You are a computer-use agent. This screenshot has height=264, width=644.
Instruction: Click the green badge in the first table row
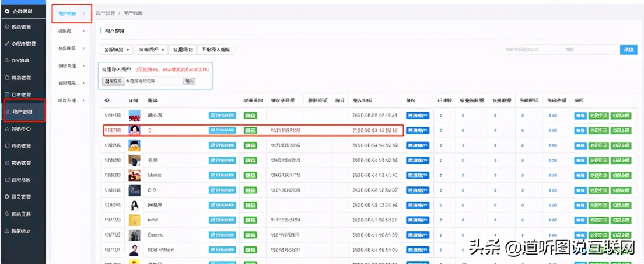(250, 116)
